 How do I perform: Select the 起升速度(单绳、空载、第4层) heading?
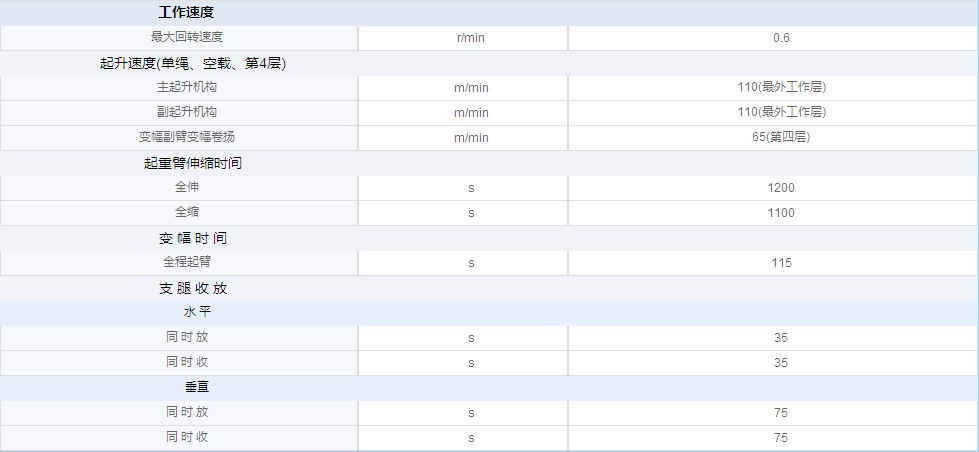(x=193, y=63)
